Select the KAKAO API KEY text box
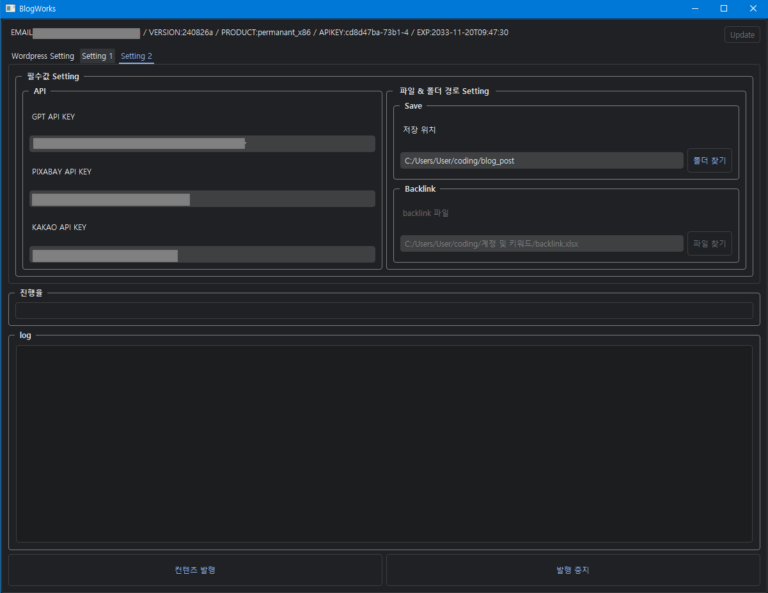 202,255
